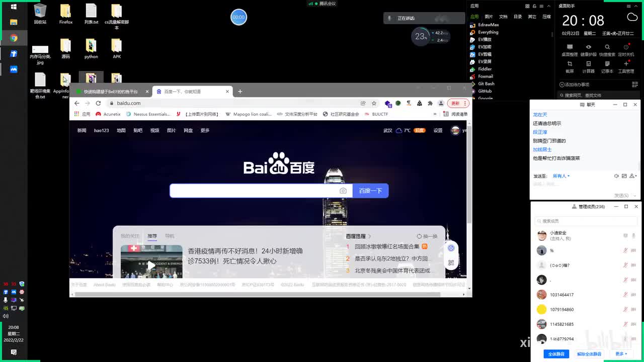The image size is (644, 362).
Task: Open the EdrawMax shortcut in apps panel
Action: point(484,25)
